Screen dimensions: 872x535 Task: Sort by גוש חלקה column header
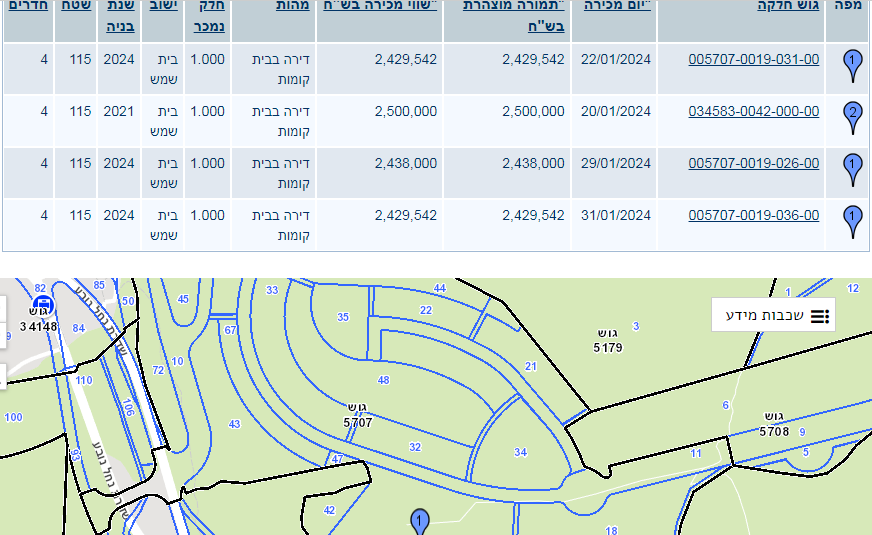788,6
